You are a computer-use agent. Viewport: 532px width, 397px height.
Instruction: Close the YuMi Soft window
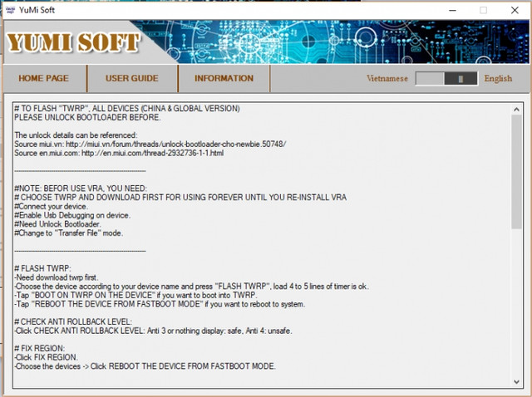point(515,10)
